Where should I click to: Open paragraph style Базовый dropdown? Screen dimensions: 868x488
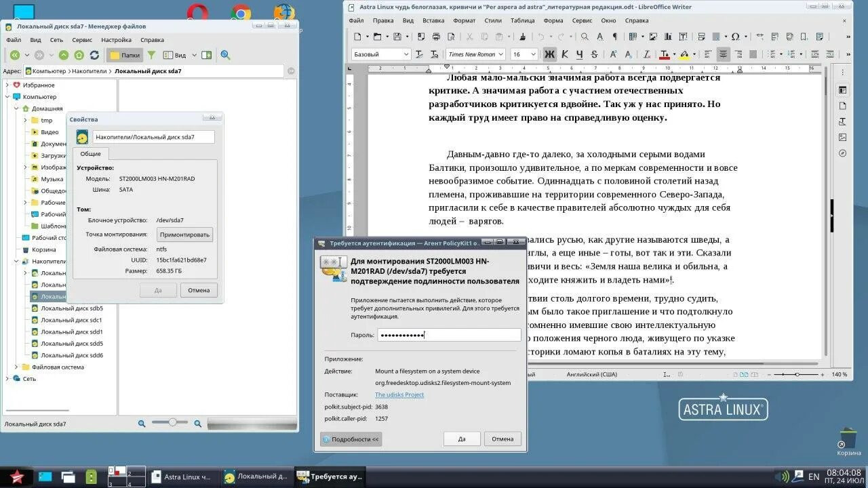click(x=406, y=54)
